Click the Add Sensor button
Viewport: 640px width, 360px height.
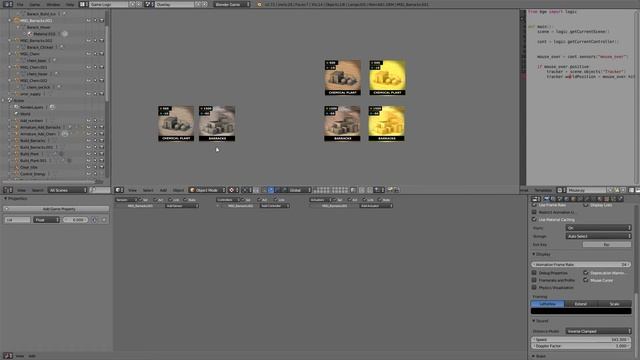coord(182,206)
